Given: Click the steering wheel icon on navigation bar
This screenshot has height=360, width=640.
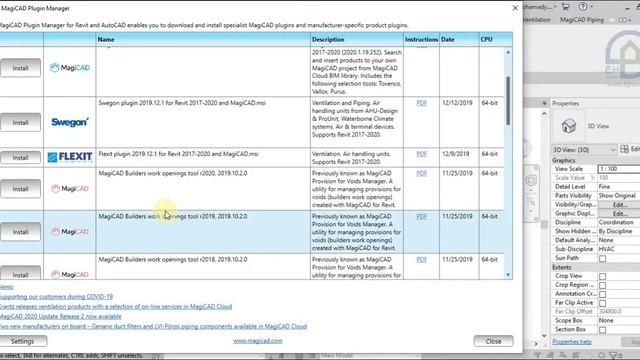Looking at the screenshot, I should click(531, 180).
